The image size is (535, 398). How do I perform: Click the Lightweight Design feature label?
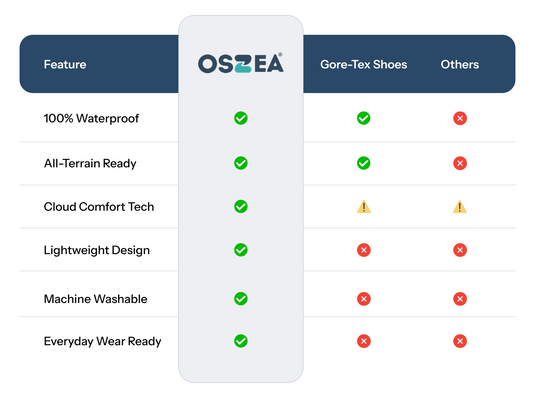(97, 250)
